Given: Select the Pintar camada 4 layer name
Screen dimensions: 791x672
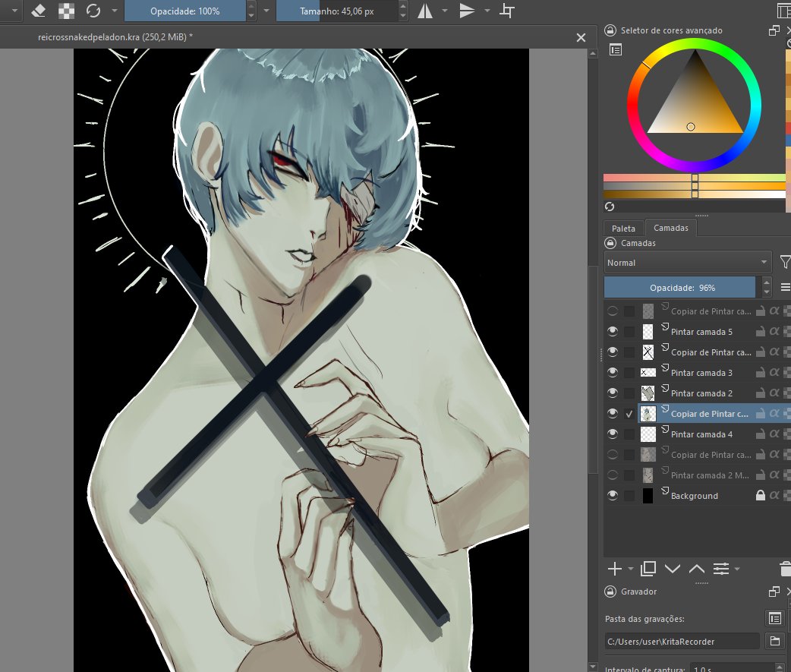Looking at the screenshot, I should pyautogui.click(x=701, y=434).
